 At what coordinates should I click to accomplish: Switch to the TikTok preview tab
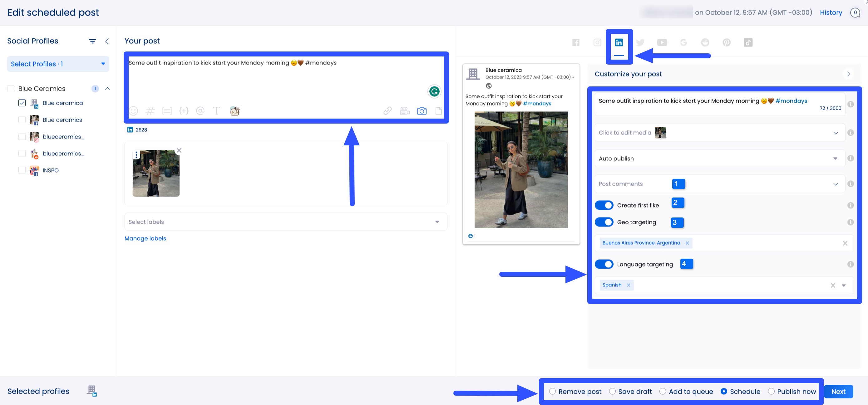tap(748, 42)
